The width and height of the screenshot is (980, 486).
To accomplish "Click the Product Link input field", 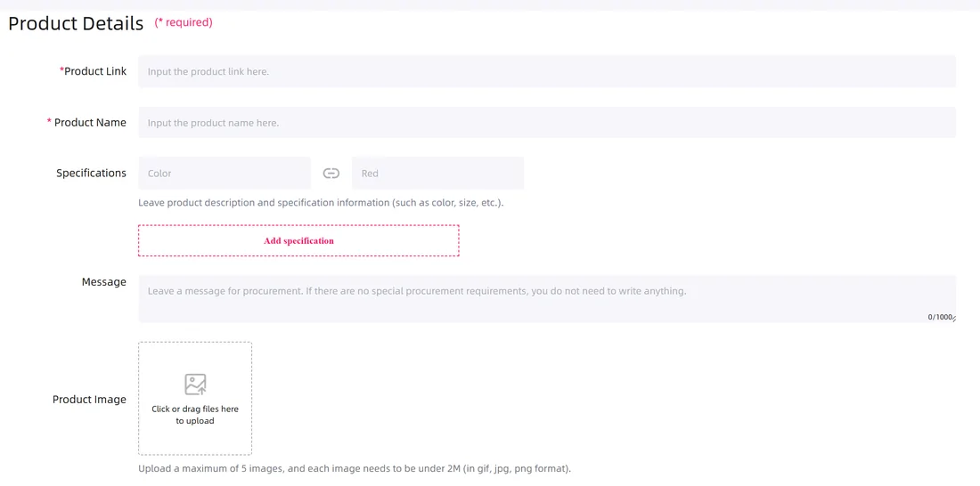I will coord(547,71).
